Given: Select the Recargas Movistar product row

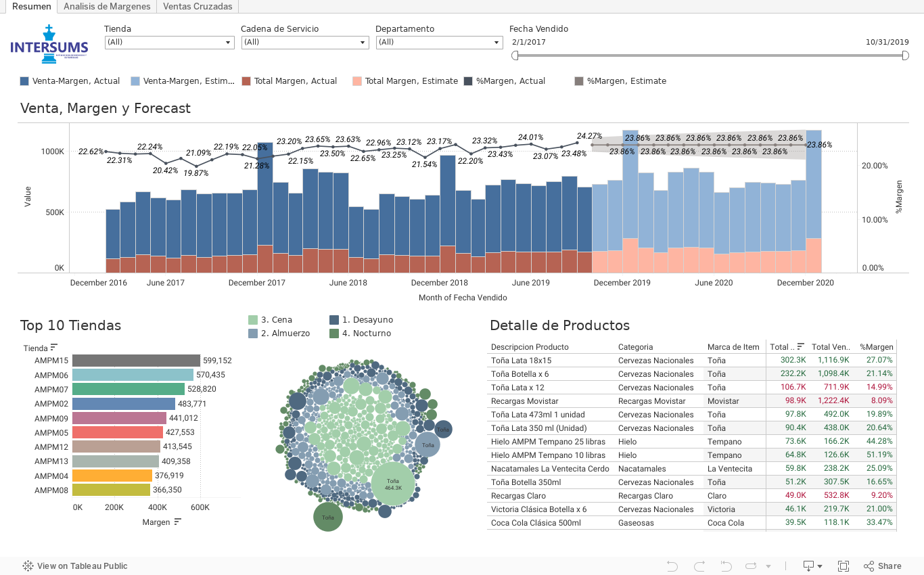Looking at the screenshot, I should tap(691, 401).
